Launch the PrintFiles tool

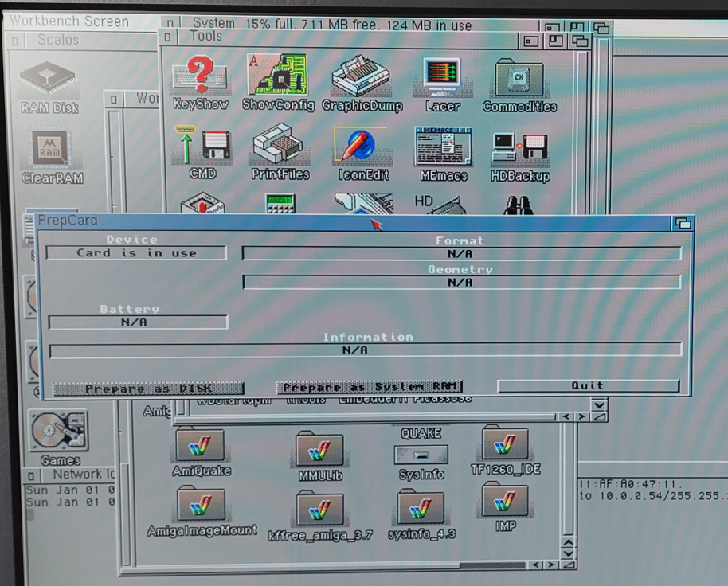click(280, 151)
